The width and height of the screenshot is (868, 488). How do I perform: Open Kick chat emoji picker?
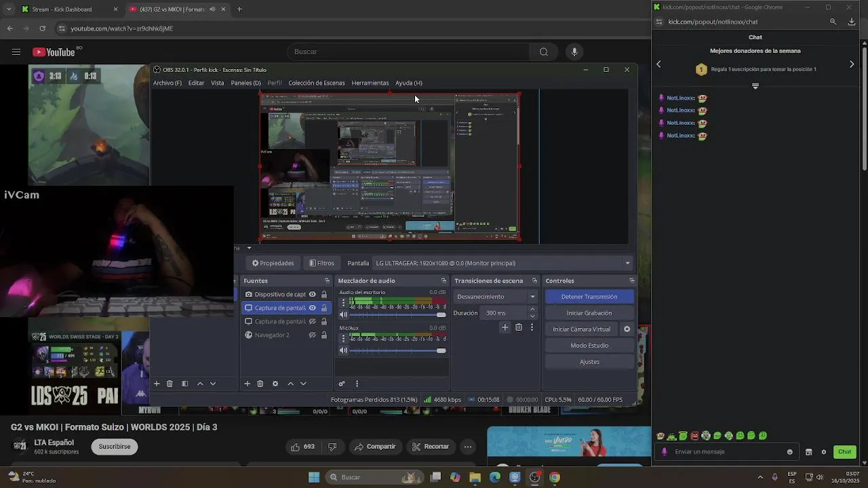tap(789, 452)
